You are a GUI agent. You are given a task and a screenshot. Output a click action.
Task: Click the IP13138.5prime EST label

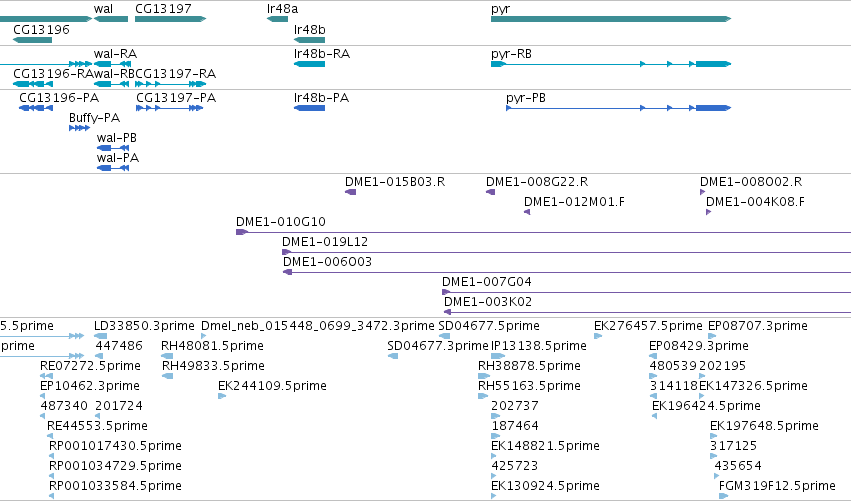[539, 346]
